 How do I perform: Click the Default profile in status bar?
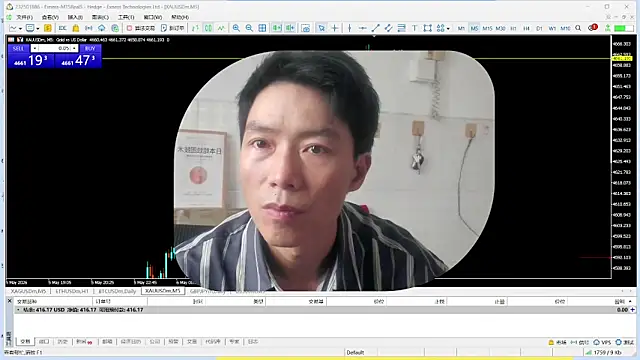(x=356, y=352)
